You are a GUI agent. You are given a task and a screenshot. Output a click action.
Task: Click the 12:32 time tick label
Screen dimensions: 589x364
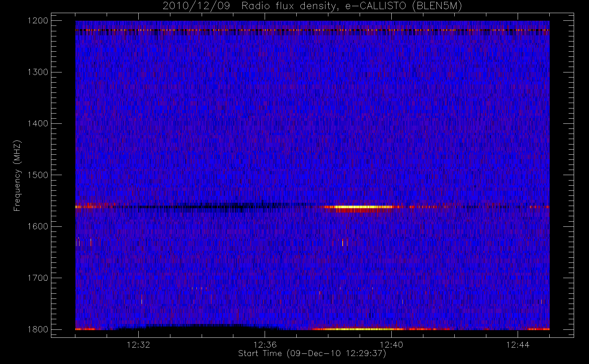pyautogui.click(x=138, y=345)
